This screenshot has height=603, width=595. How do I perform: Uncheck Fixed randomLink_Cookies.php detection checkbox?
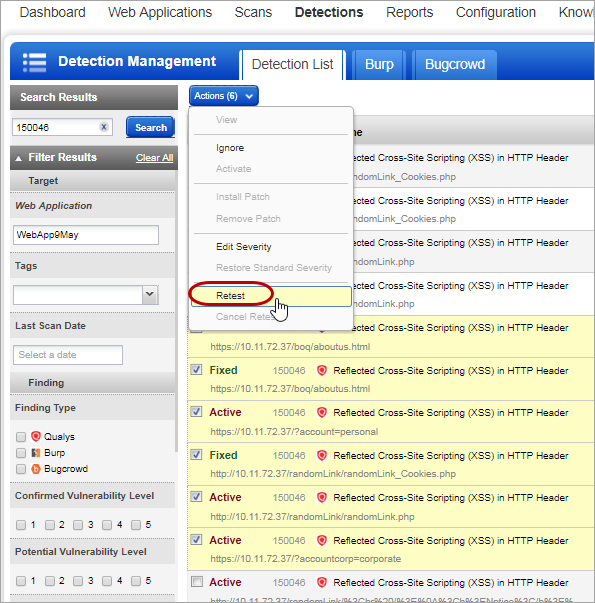tap(197, 455)
